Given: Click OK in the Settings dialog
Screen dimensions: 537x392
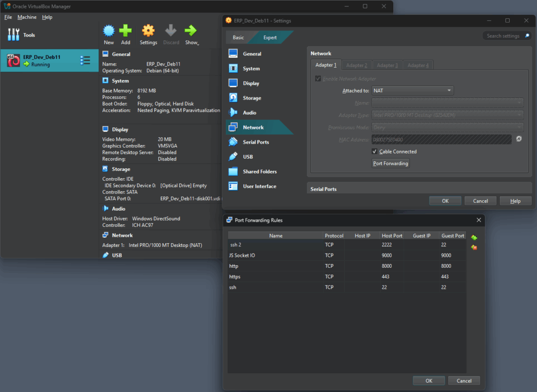Looking at the screenshot, I should 445,201.
